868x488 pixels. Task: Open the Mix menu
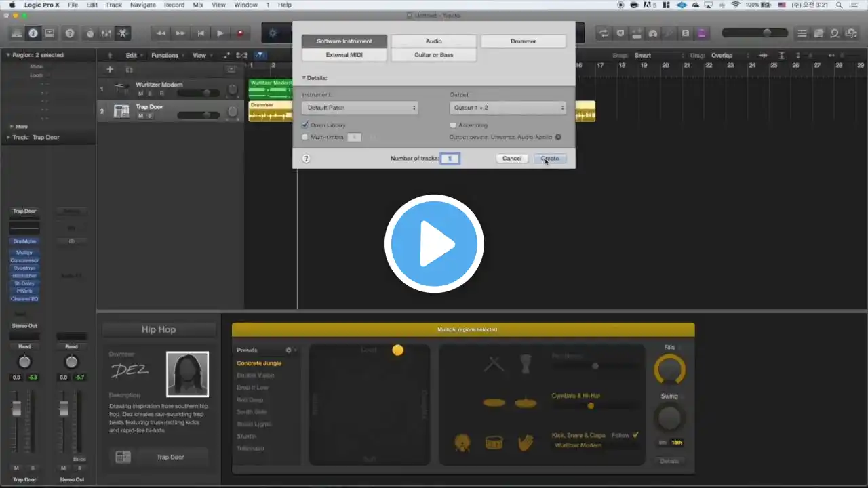pos(198,5)
